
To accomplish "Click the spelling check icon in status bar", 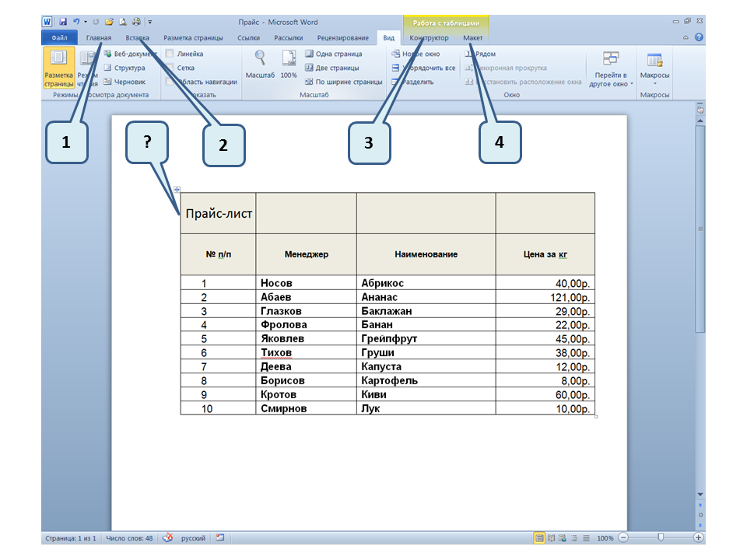I will click(x=167, y=537).
